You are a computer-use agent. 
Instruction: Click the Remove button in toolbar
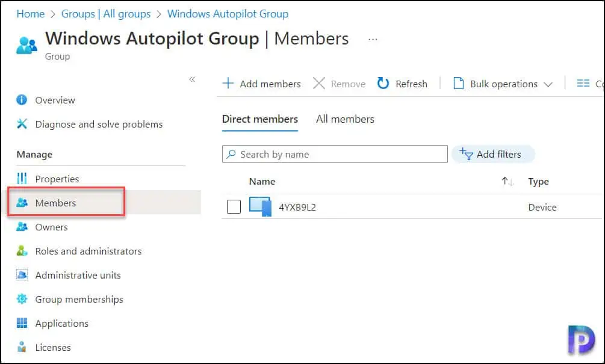(339, 84)
